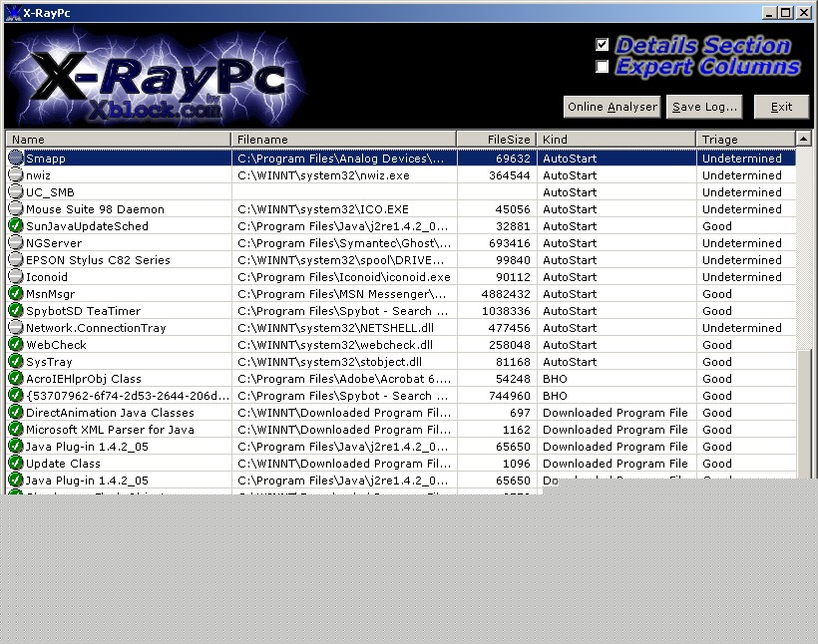Click the undetermined icon next to UC_SMB

[x=16, y=191]
